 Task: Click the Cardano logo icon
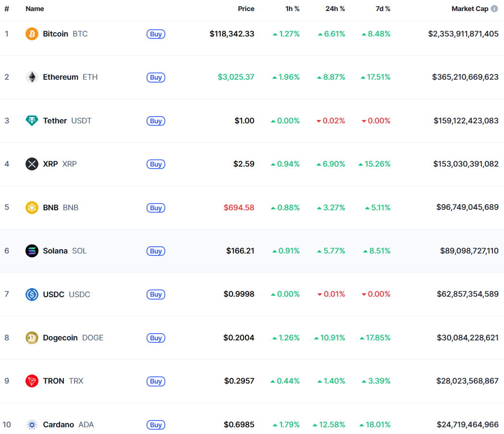point(32,425)
